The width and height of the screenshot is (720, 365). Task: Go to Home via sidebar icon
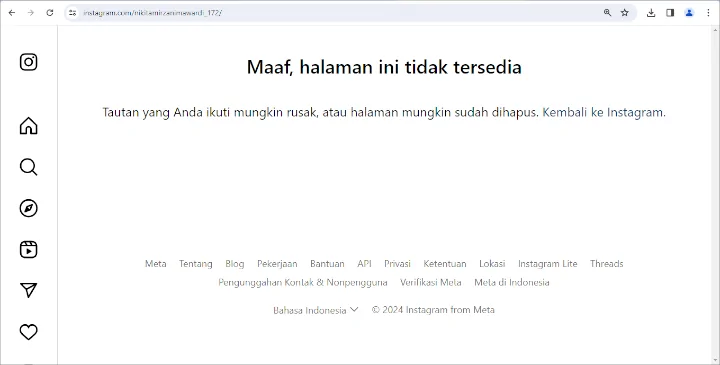28,126
